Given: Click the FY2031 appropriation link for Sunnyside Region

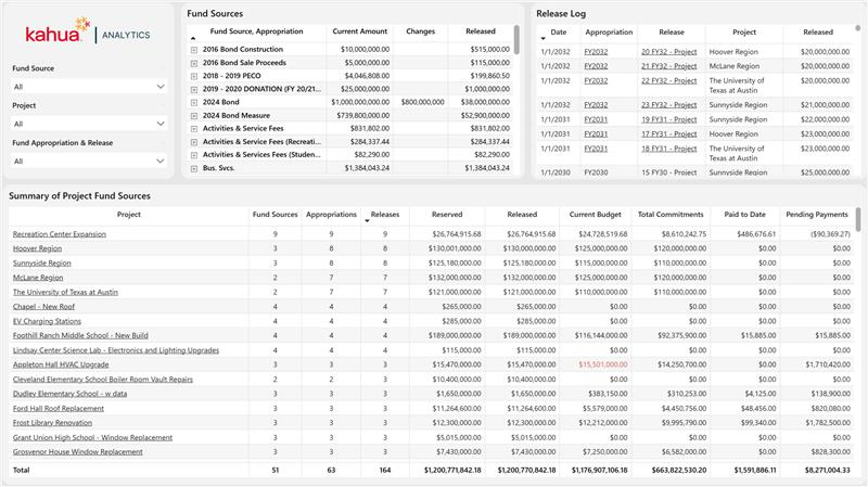Looking at the screenshot, I should pos(596,120).
